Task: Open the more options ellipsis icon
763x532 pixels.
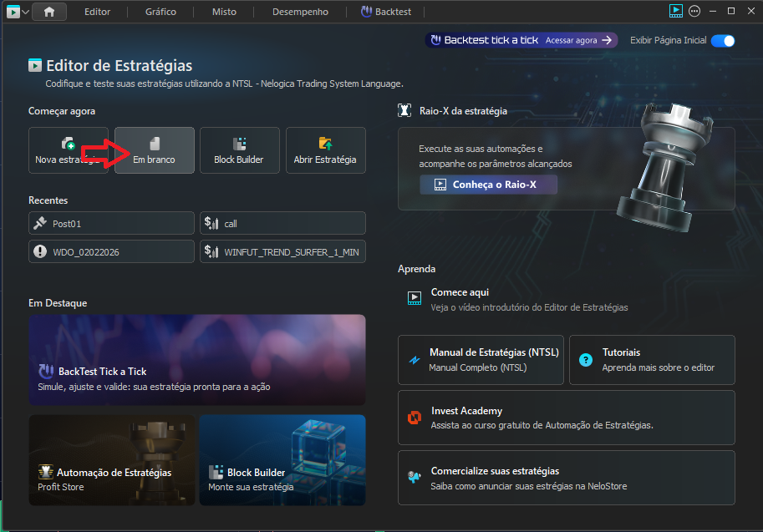Action: [x=694, y=11]
